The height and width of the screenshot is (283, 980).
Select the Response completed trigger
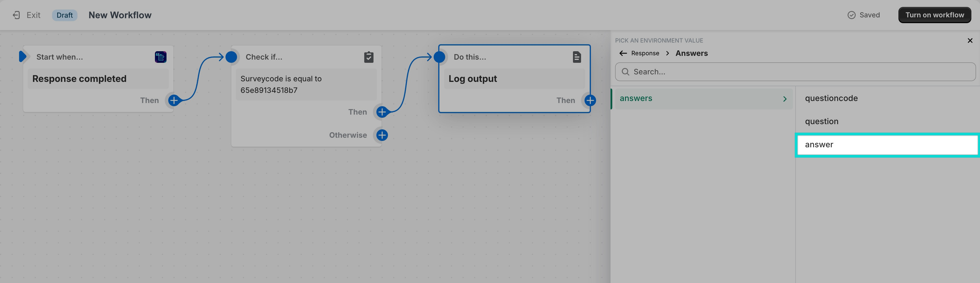[98, 78]
